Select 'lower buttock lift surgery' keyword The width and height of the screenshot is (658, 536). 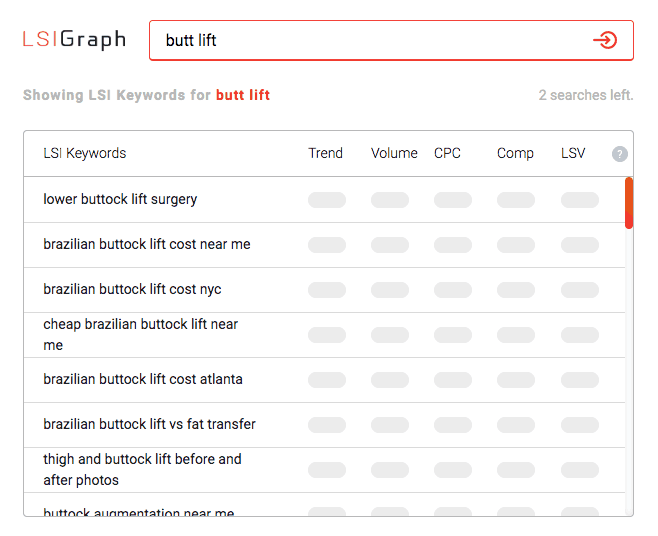[120, 199]
